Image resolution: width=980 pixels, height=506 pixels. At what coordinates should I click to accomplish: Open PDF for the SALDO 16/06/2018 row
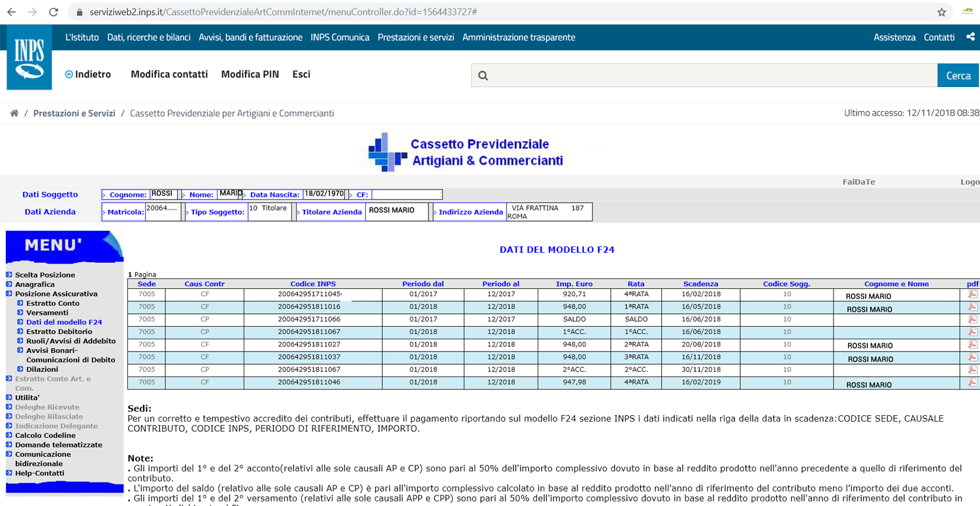(972, 319)
